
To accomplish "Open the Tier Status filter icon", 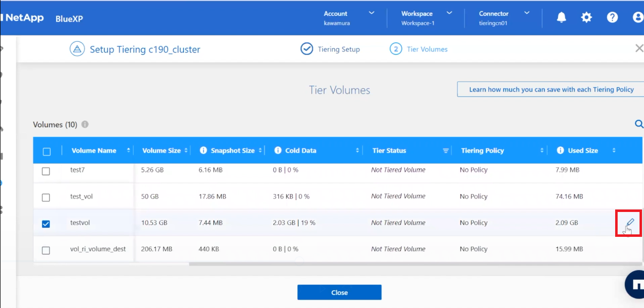I will (x=446, y=151).
